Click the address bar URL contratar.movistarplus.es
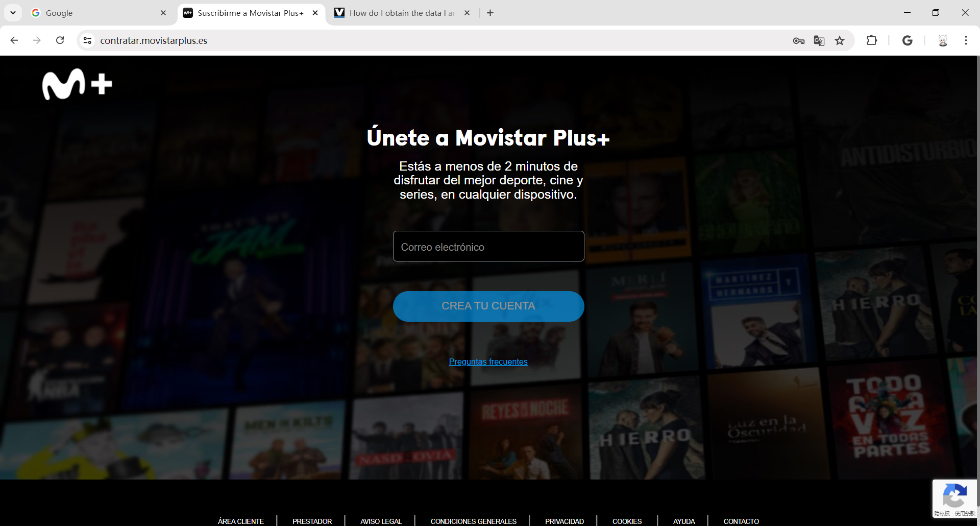This screenshot has height=526, width=980. click(154, 40)
